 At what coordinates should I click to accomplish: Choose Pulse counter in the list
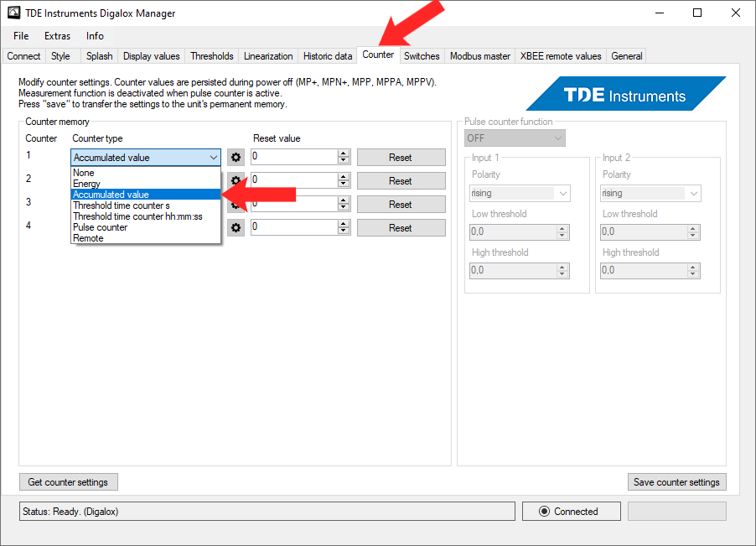(146, 227)
